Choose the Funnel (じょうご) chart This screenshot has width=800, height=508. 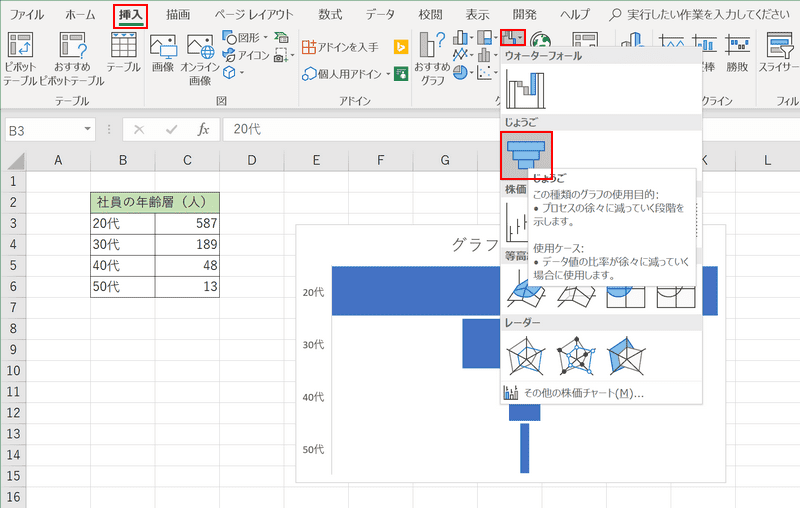click(527, 155)
